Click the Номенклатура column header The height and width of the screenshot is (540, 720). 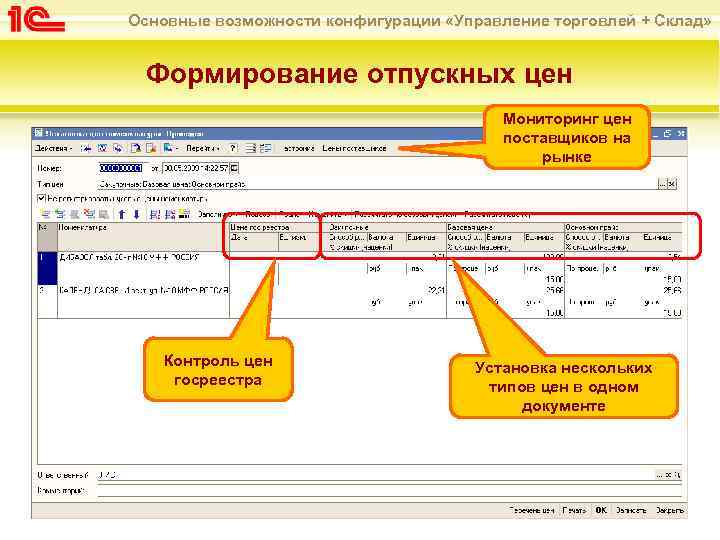[143, 237]
